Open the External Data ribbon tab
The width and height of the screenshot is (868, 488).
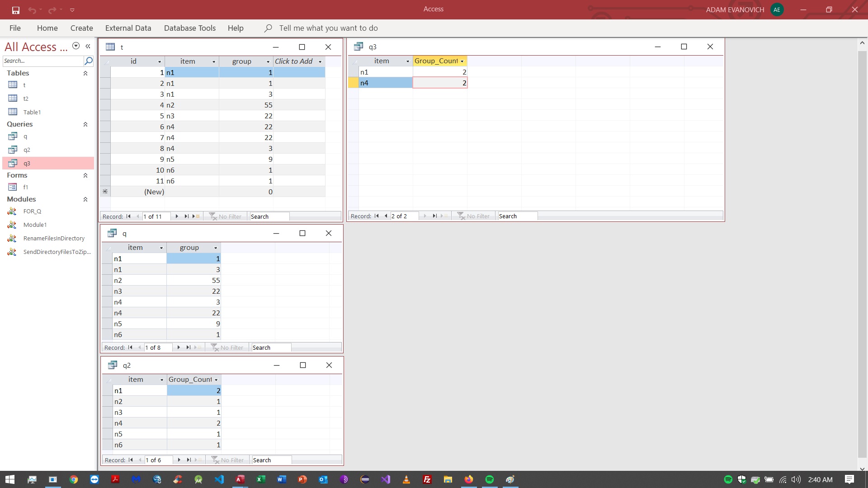click(128, 28)
